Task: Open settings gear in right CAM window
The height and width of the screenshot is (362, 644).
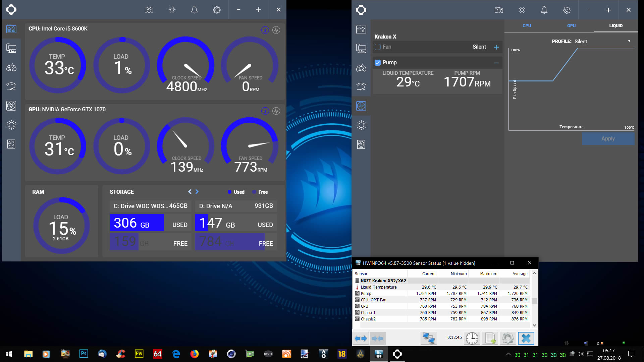Action: point(567,10)
